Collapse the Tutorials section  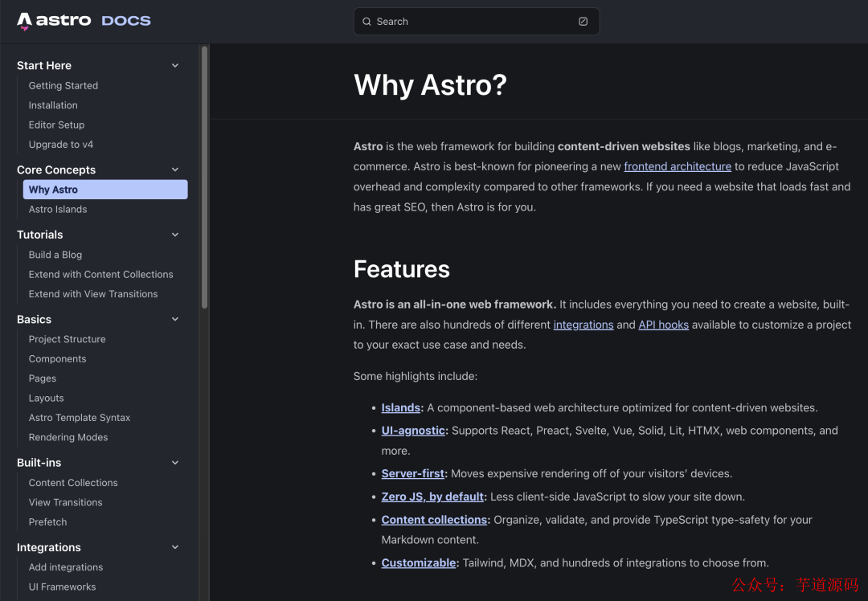coord(175,235)
